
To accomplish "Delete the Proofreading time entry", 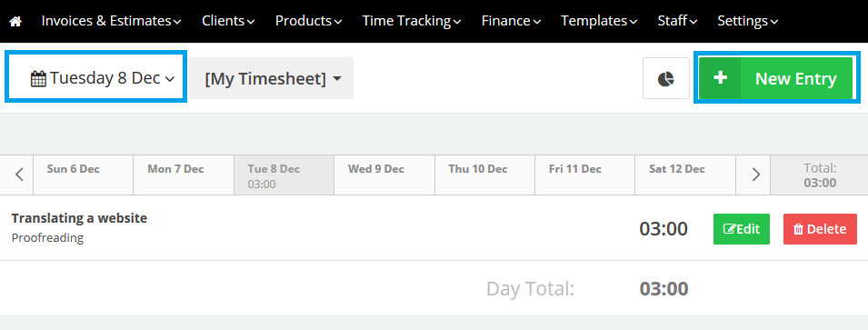I will [820, 229].
